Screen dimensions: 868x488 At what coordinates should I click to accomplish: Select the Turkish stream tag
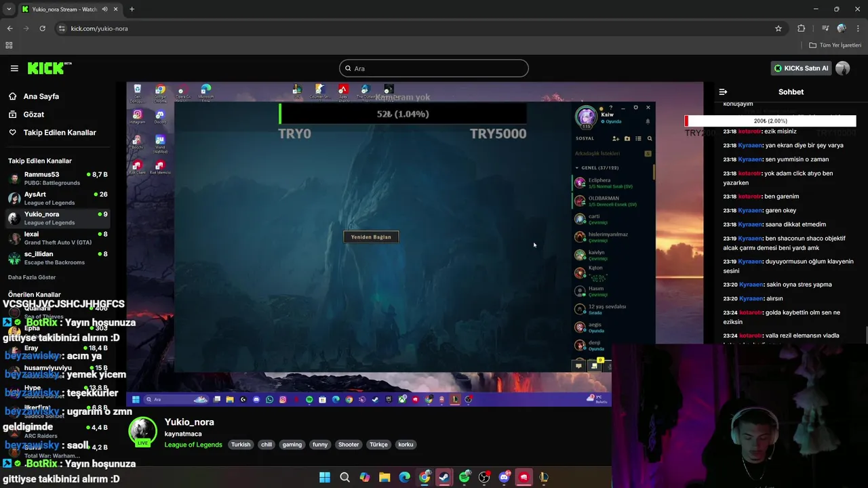(x=241, y=445)
